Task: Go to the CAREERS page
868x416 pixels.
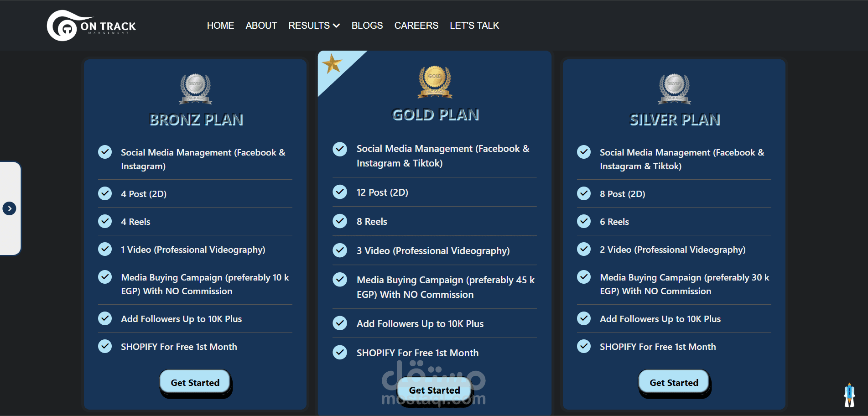Action: 416,26
